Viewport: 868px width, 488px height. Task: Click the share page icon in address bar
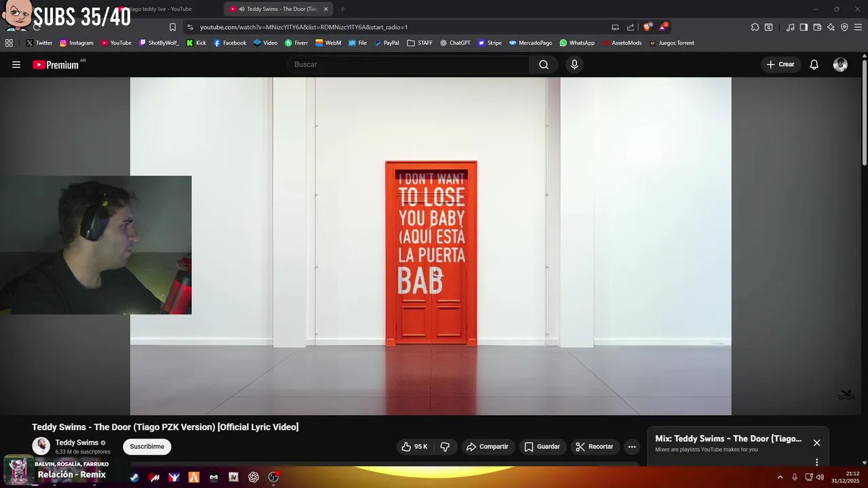[x=631, y=27]
